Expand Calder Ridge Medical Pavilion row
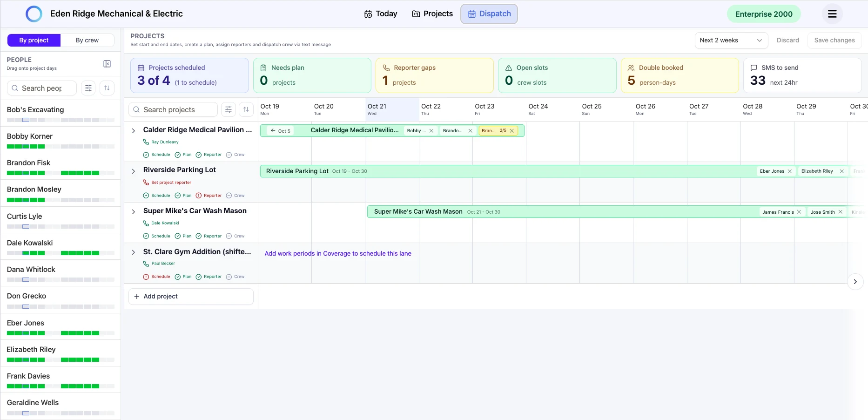Viewport: 868px width, 420px height. coord(134,131)
